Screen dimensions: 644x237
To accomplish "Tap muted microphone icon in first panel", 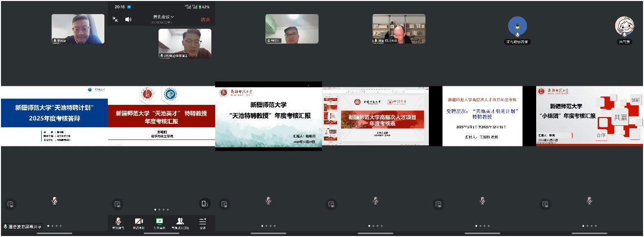I will [x=54, y=200].
